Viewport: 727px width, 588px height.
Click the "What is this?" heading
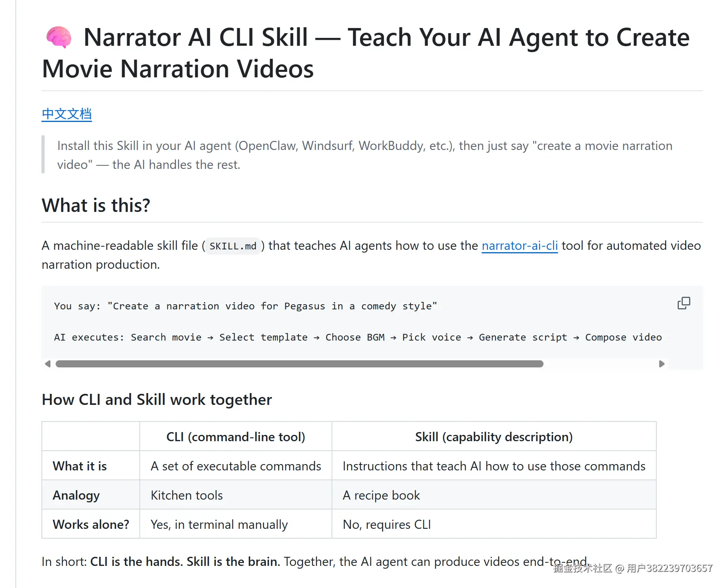click(96, 205)
